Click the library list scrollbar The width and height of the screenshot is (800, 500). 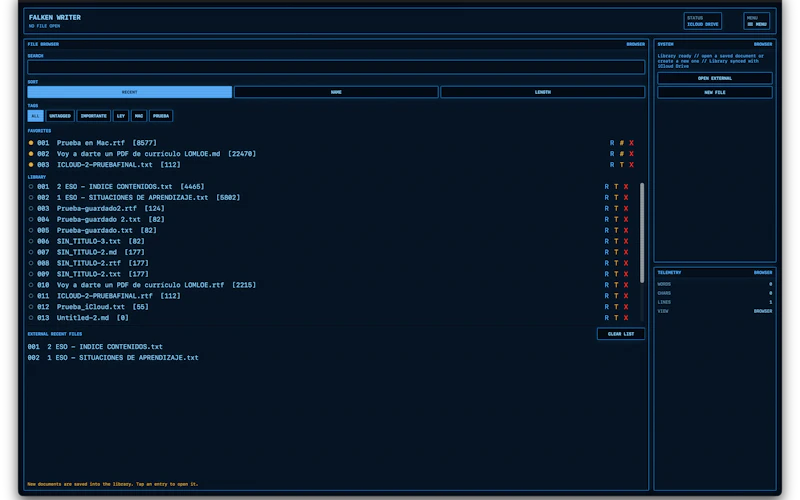(x=642, y=233)
